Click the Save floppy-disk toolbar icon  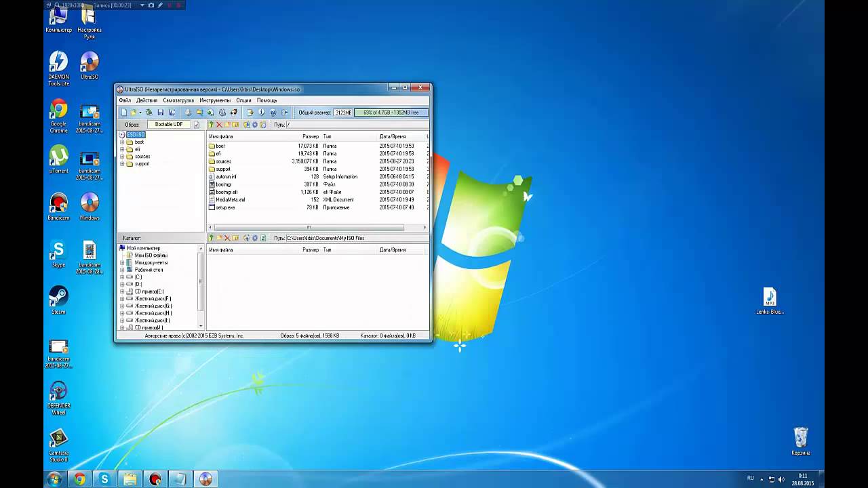pyautogui.click(x=161, y=113)
